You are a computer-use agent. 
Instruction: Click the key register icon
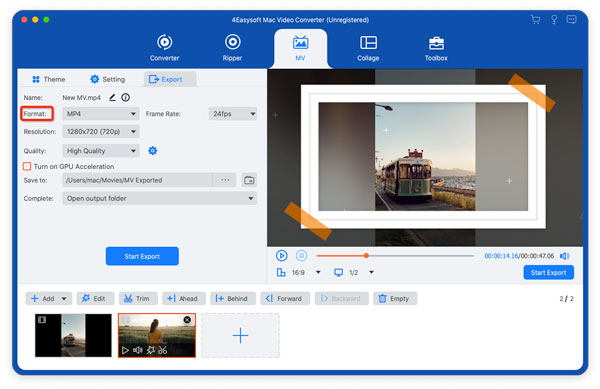point(554,20)
